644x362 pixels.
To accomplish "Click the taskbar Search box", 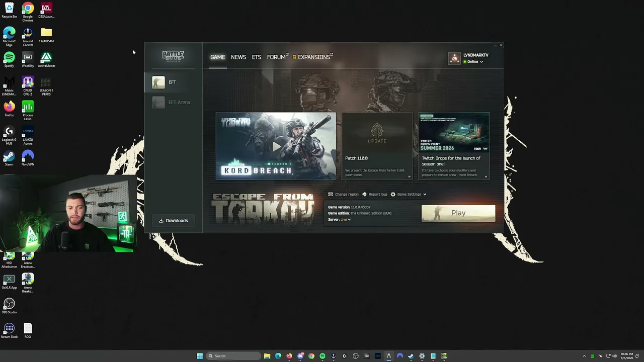I will point(233,356).
